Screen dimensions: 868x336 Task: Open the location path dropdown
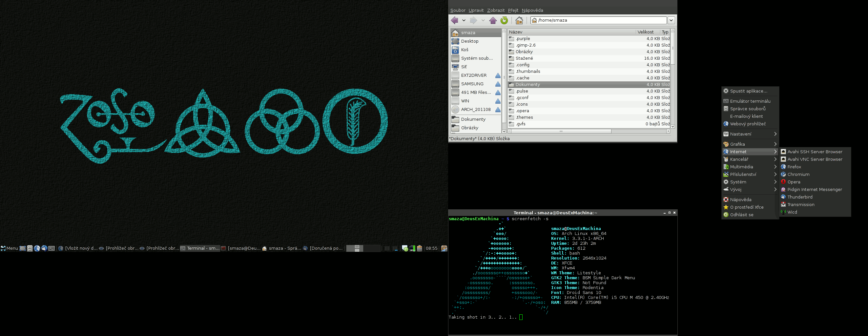pos(671,20)
